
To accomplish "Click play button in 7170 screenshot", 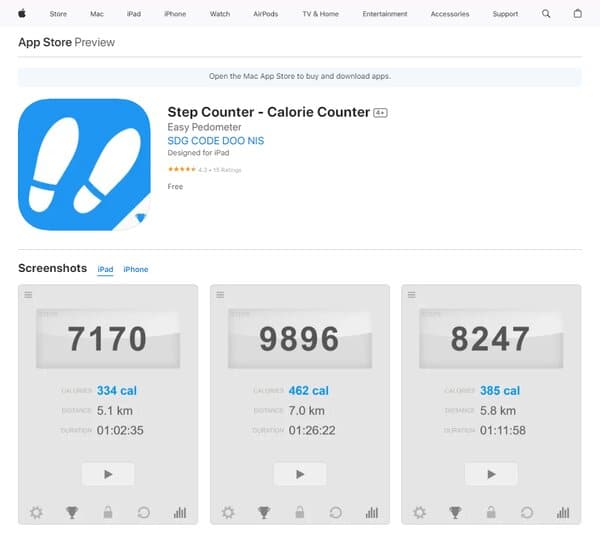I will (108, 474).
